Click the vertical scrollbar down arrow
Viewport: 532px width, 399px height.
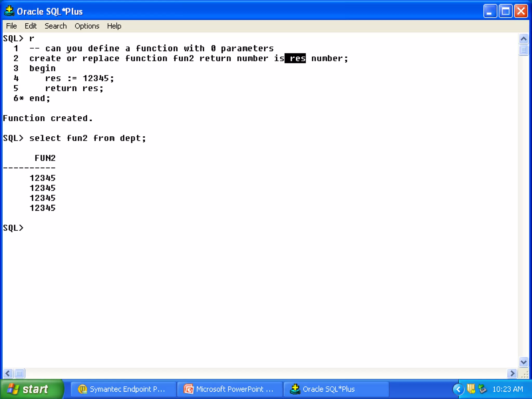click(x=523, y=362)
